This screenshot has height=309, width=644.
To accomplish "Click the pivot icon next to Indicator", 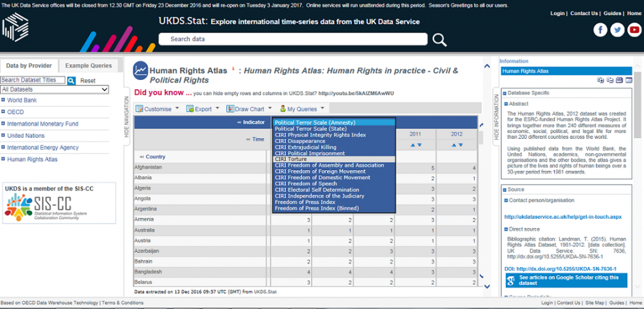I will point(239,122).
